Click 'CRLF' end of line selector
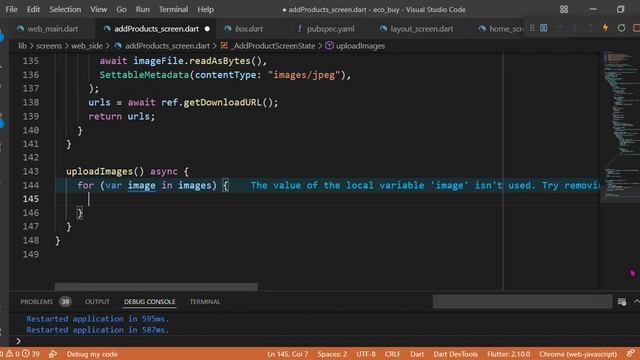 pyautogui.click(x=392, y=354)
